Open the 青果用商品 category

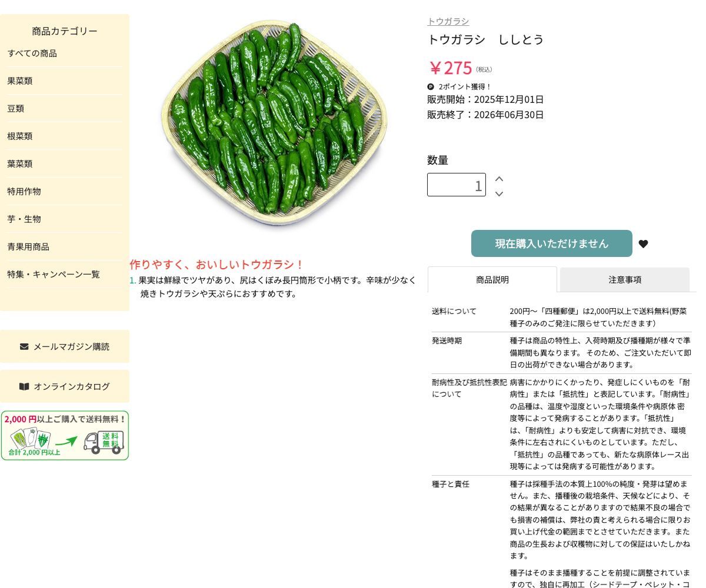(x=28, y=246)
